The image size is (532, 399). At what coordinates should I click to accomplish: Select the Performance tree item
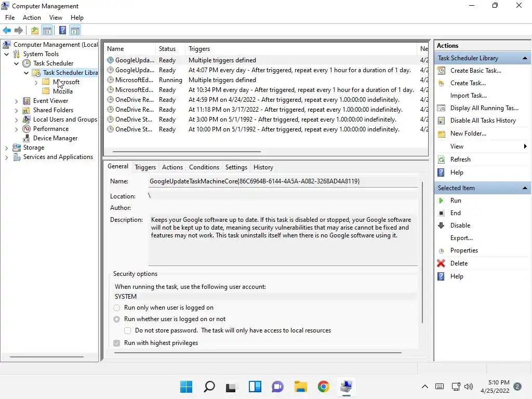click(50, 129)
